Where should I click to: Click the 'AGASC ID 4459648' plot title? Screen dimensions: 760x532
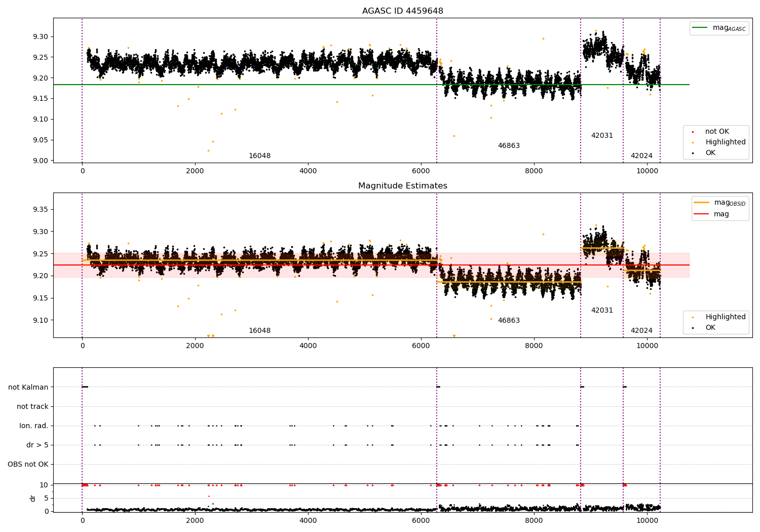click(x=402, y=11)
